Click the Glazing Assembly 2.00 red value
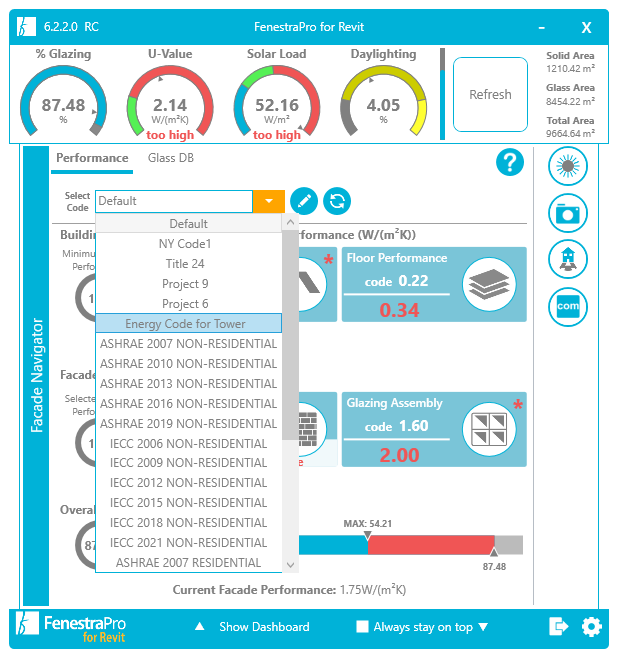 coord(399,455)
